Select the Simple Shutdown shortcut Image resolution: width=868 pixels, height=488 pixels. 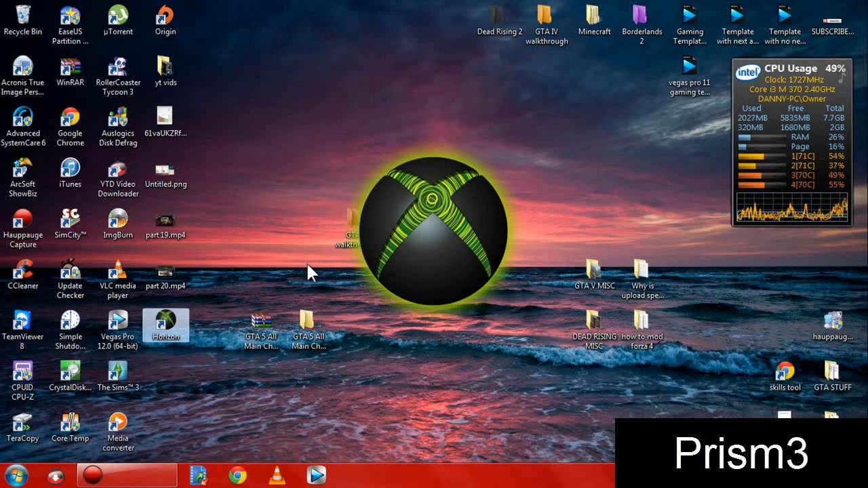pos(70,330)
